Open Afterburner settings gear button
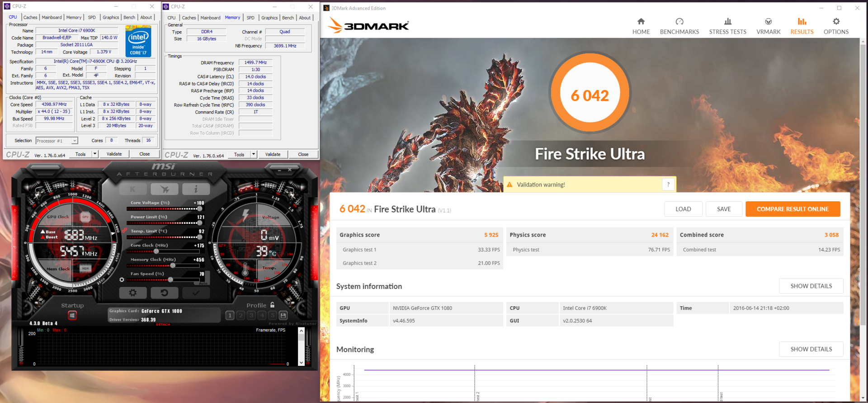The width and height of the screenshot is (868, 403). pyautogui.click(x=133, y=293)
